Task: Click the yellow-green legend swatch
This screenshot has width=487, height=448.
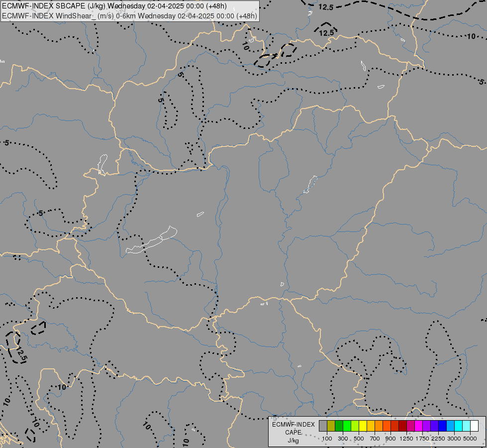Action: click(355, 426)
